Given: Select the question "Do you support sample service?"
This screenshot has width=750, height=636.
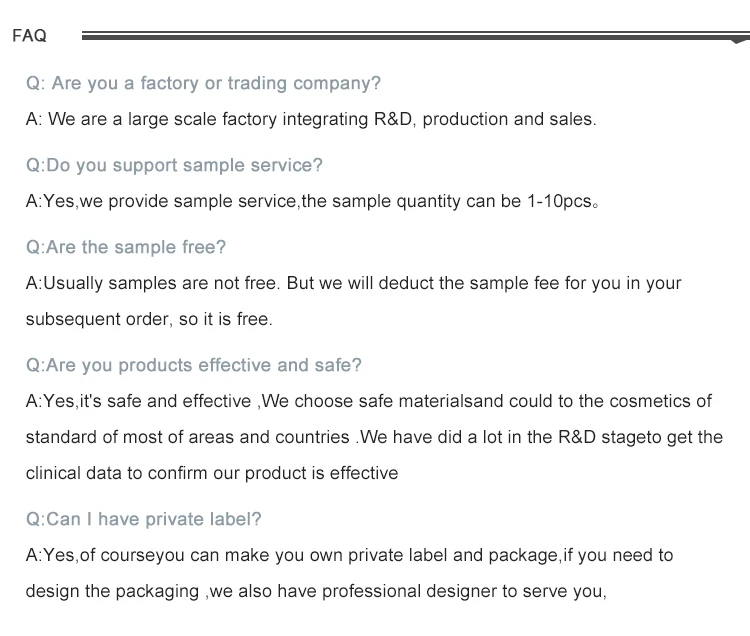Looking at the screenshot, I should pyautogui.click(x=174, y=165).
